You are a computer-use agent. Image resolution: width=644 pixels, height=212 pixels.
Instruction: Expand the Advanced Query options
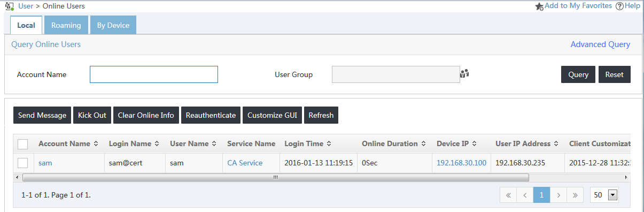pyautogui.click(x=600, y=44)
